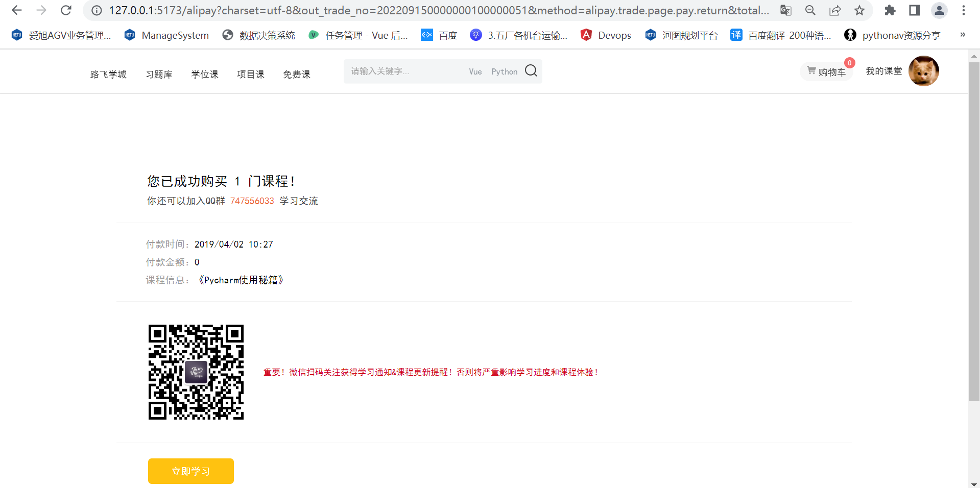Click the search magnifier icon

[x=531, y=70]
